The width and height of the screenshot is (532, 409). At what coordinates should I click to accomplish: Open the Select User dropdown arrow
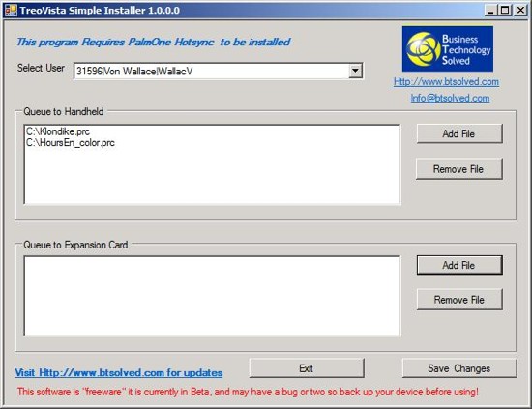point(355,71)
